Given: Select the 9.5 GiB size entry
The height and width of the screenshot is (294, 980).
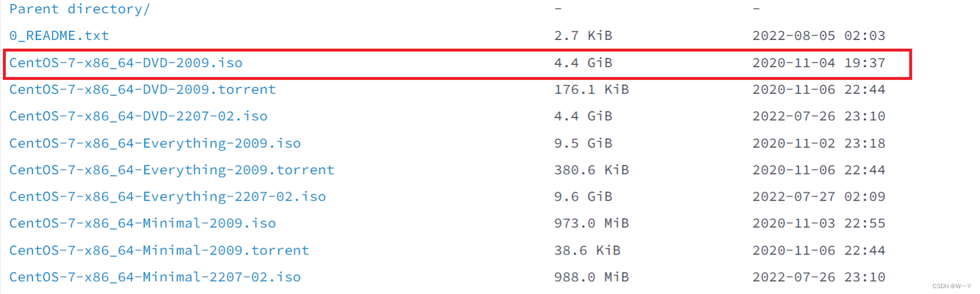Looking at the screenshot, I should coord(583,144).
